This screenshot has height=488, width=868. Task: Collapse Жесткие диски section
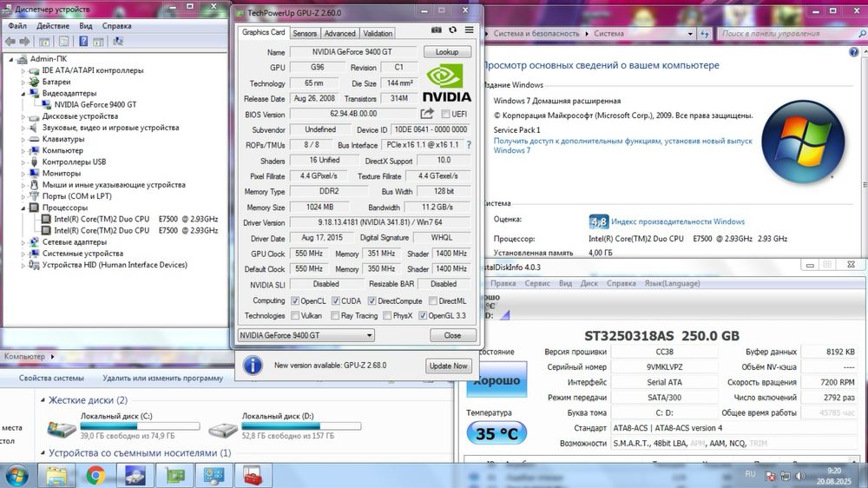[x=43, y=400]
